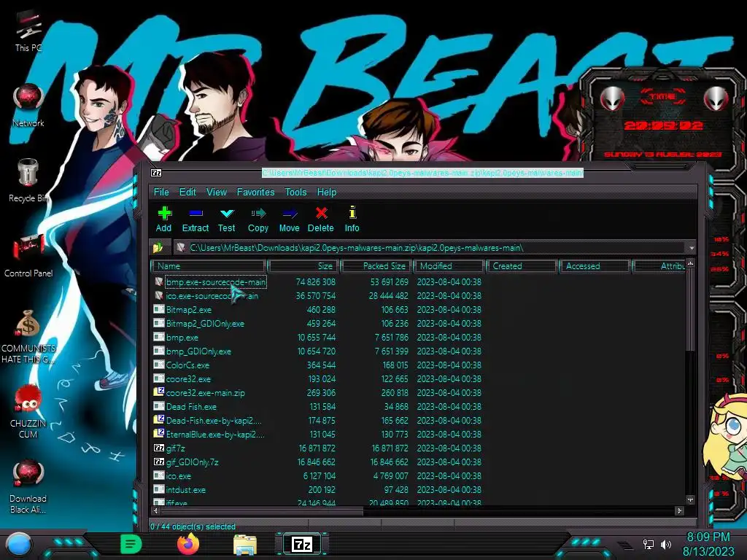747x560 pixels.
Task: Sort by the Size column header
Action: [x=303, y=265]
